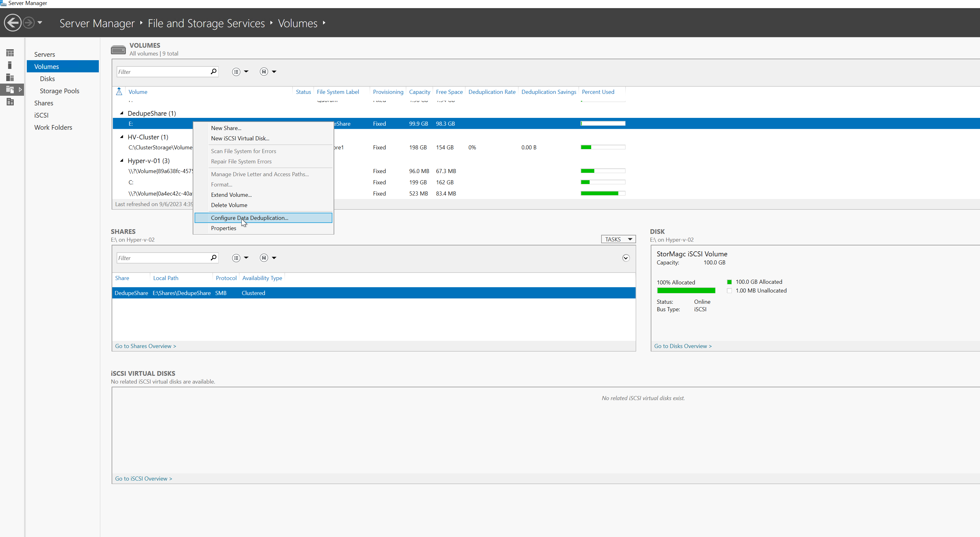This screenshot has height=537, width=980.
Task: Click the shares filter search magnifier
Action: tap(213, 258)
